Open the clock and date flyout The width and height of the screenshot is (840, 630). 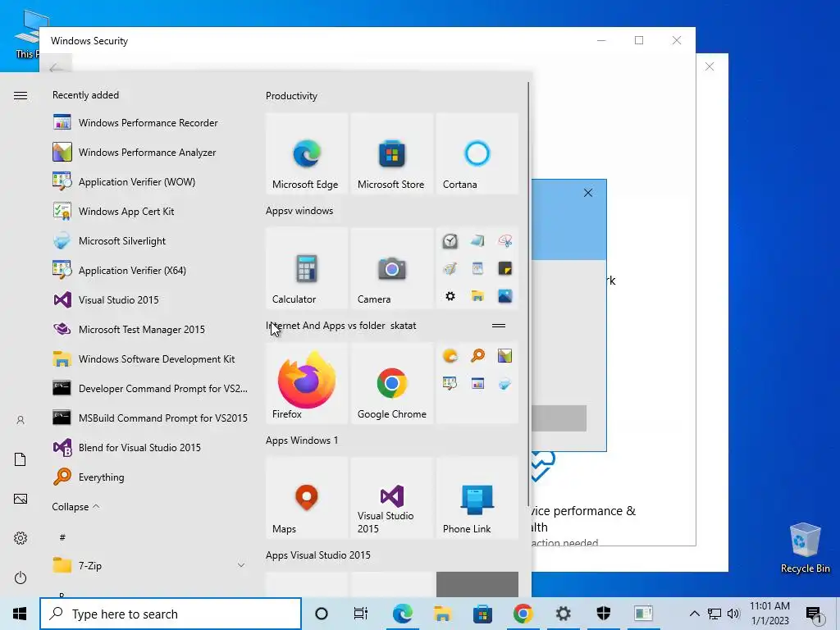tap(769, 614)
